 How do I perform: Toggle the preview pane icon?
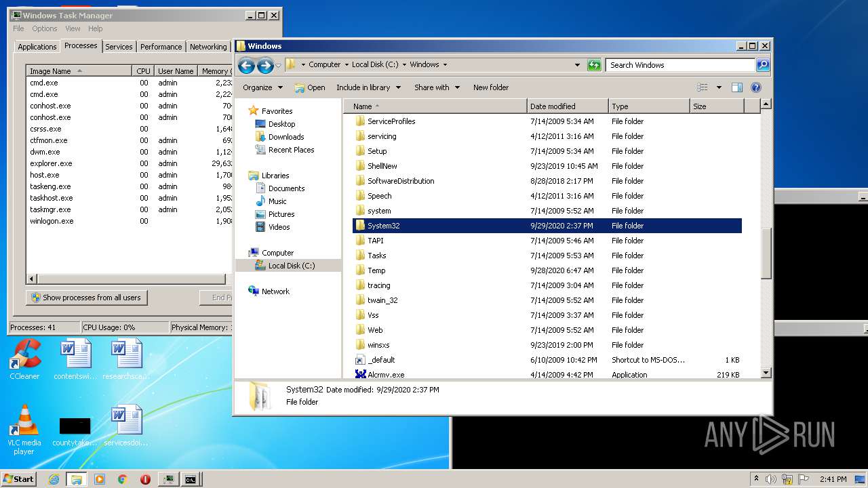pyautogui.click(x=737, y=87)
